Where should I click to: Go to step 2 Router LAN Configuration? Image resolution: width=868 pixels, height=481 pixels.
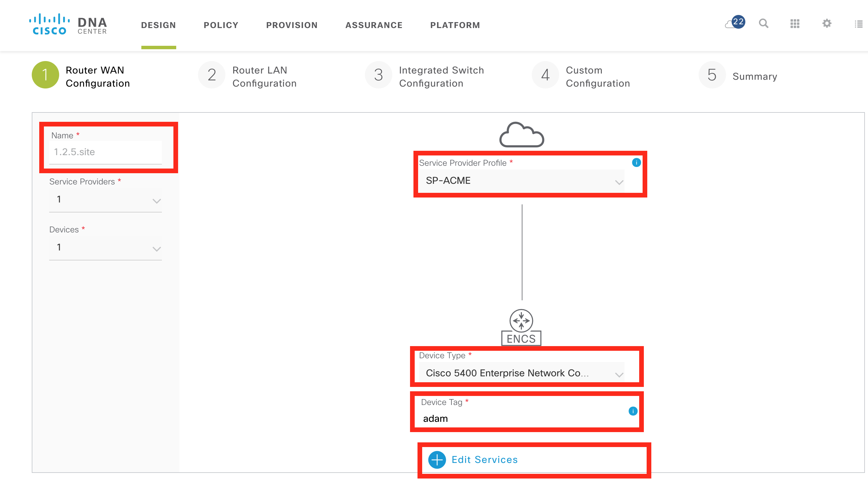(248, 77)
